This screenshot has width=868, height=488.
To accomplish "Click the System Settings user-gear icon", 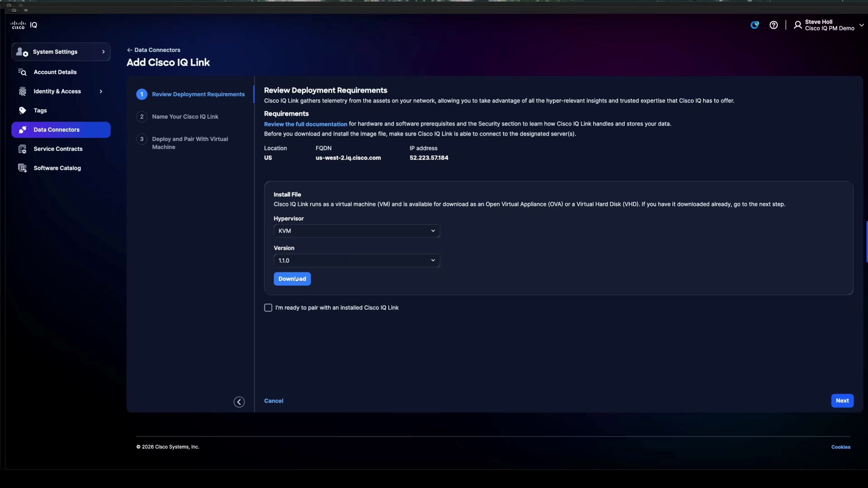I will (x=22, y=52).
